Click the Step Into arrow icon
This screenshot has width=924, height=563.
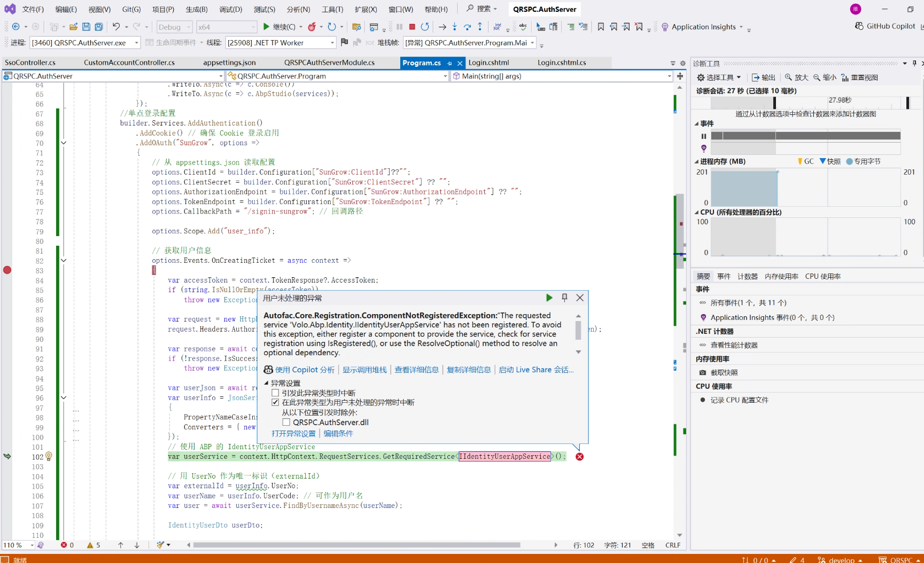[454, 27]
